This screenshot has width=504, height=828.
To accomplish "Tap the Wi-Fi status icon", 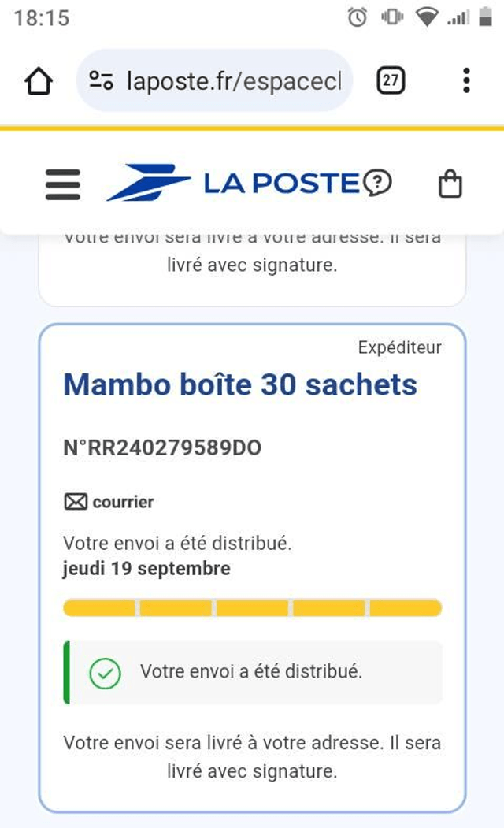I will tap(427, 17).
